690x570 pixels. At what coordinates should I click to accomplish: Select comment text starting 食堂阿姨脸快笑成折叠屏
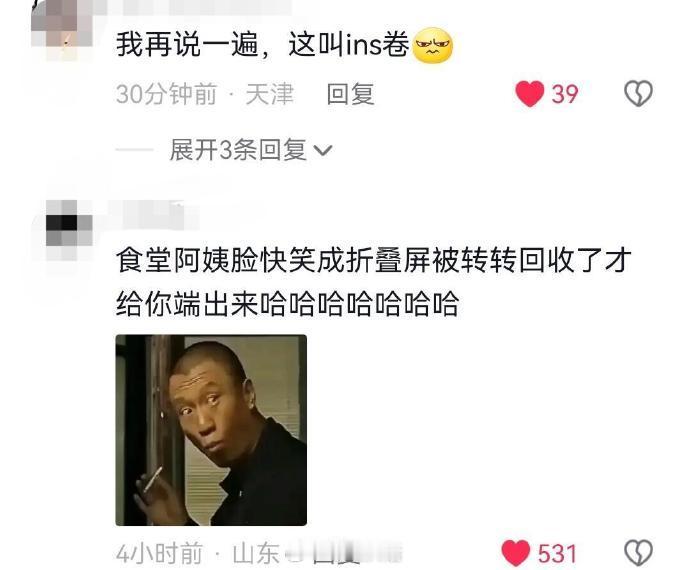pos(374,282)
